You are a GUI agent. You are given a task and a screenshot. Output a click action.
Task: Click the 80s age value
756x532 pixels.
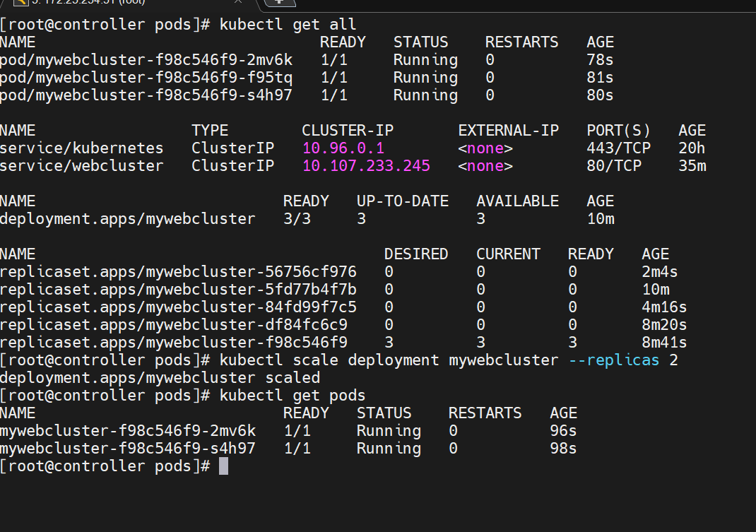pyautogui.click(x=600, y=95)
